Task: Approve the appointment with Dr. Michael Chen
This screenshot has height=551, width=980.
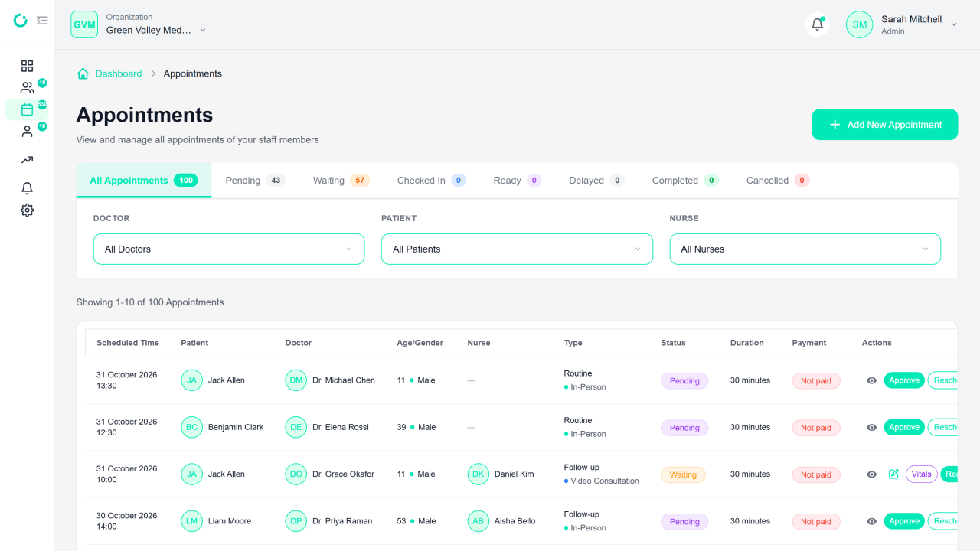Action: click(x=904, y=380)
